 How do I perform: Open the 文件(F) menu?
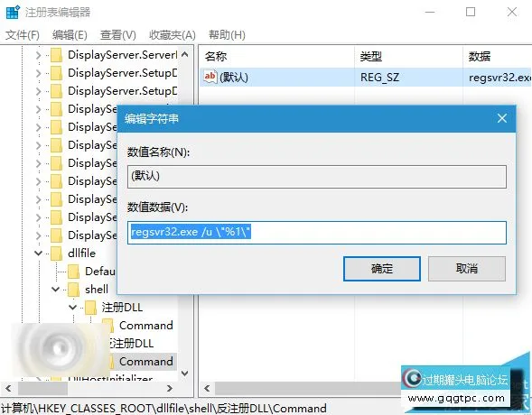coord(23,35)
